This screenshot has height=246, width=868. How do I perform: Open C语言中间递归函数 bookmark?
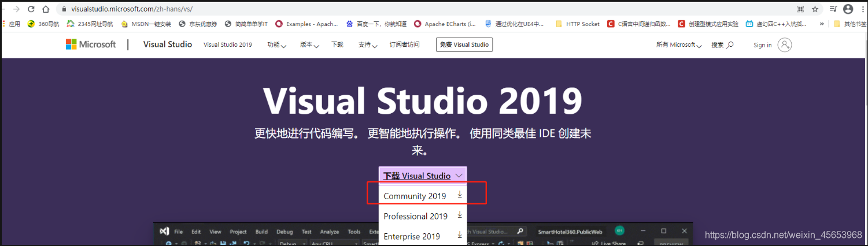point(640,24)
